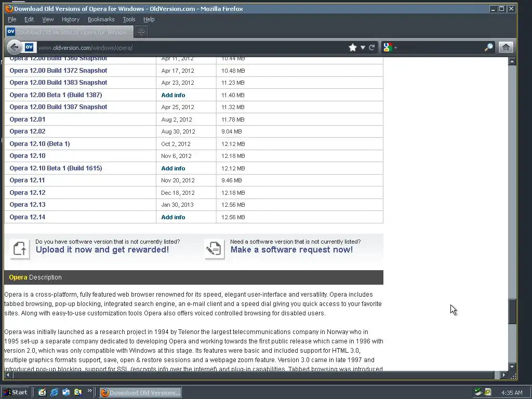This screenshot has width=532, height=399.
Task: Open the Windows Start menu
Action: pos(15,392)
